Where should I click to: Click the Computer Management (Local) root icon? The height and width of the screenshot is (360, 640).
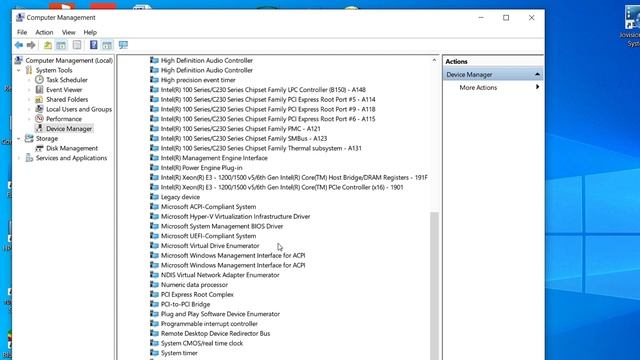pos(18,60)
